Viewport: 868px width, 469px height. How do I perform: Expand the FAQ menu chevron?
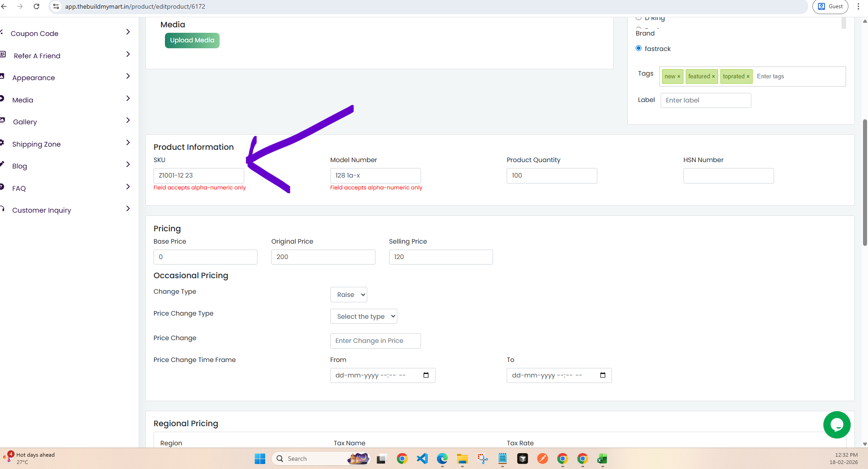(x=128, y=187)
